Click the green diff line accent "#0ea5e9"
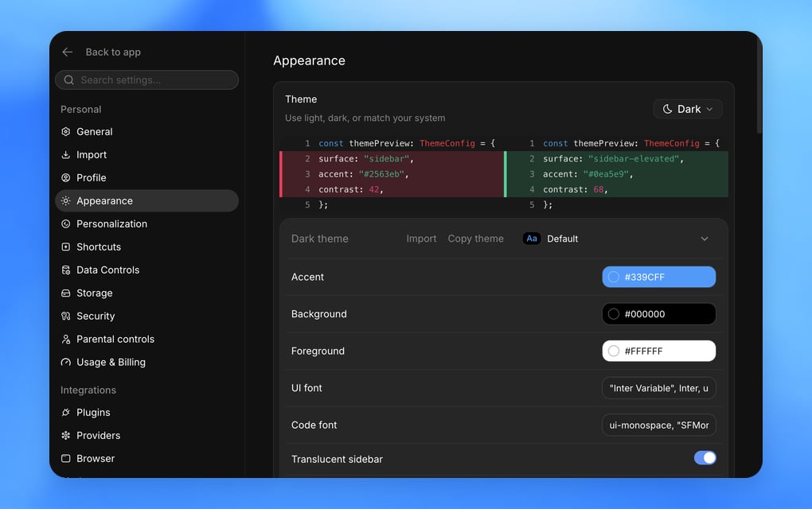 [x=616, y=174]
